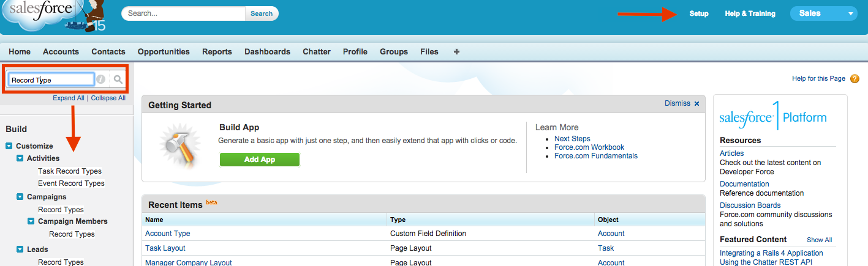Open Event Record Types in sidebar
Screen dimensions: 868x266
pyautogui.click(x=71, y=183)
